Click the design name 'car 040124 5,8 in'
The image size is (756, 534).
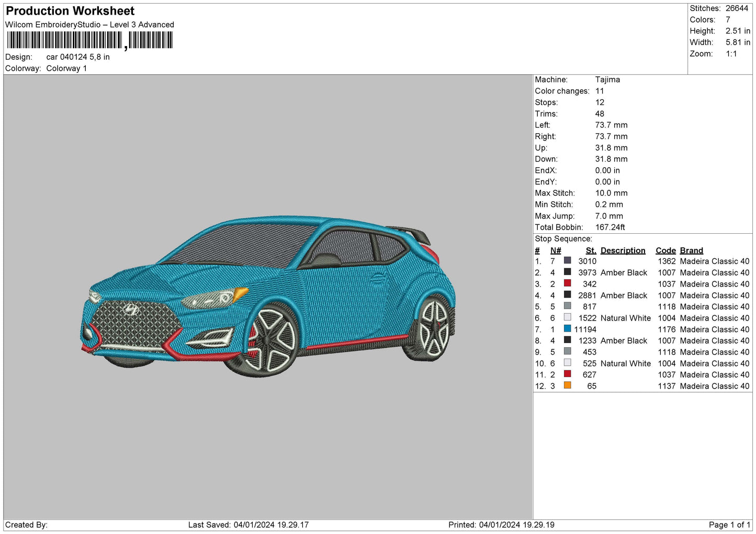click(x=78, y=57)
